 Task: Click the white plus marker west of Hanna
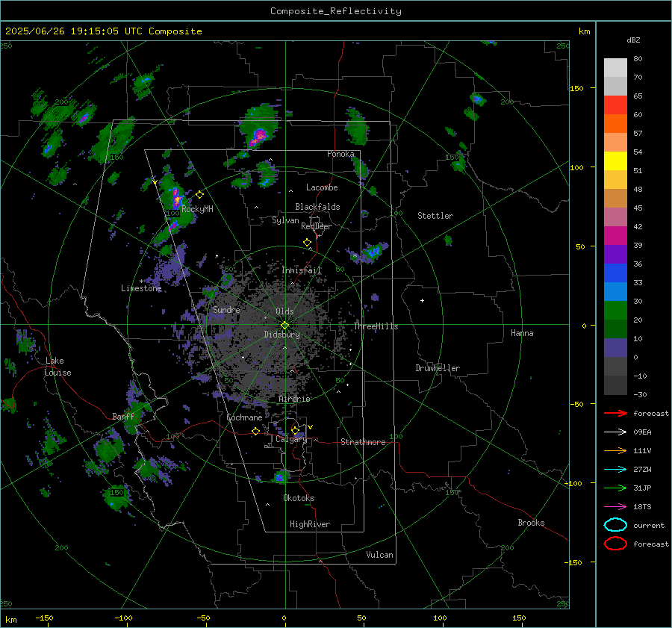point(422,300)
